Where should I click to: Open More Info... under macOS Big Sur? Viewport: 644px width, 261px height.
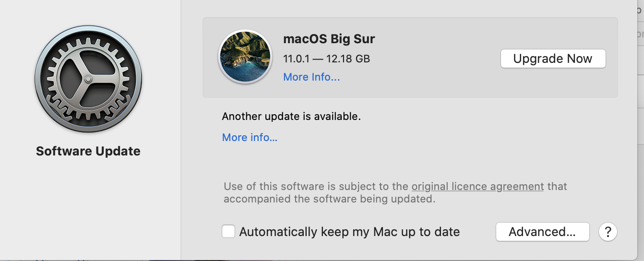pyautogui.click(x=311, y=77)
